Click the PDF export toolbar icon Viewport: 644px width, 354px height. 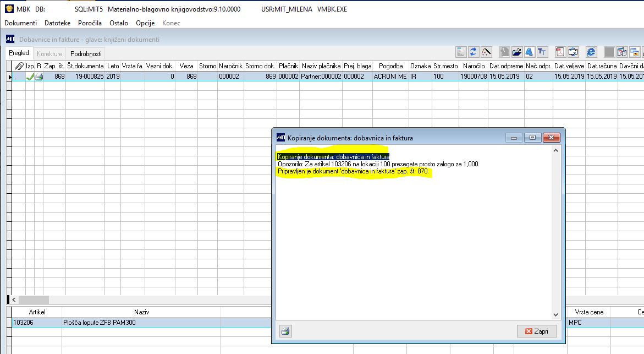(x=560, y=52)
